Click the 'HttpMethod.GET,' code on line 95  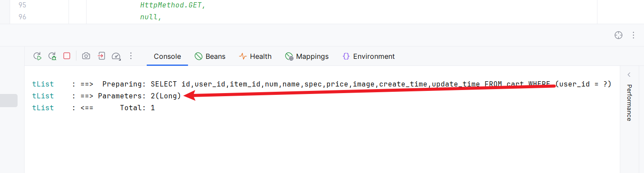[173, 5]
